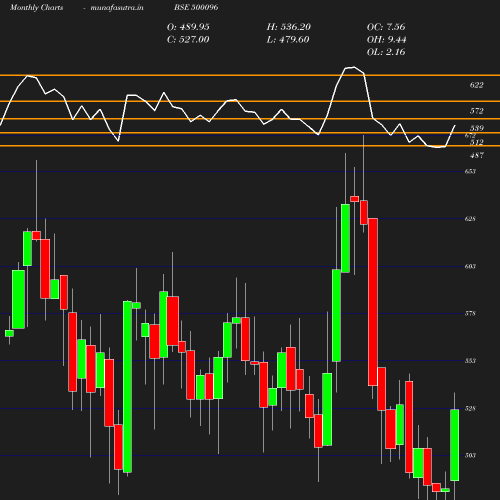Click the munafasutra.in site label
500x500 pixels.
(x=117, y=7)
